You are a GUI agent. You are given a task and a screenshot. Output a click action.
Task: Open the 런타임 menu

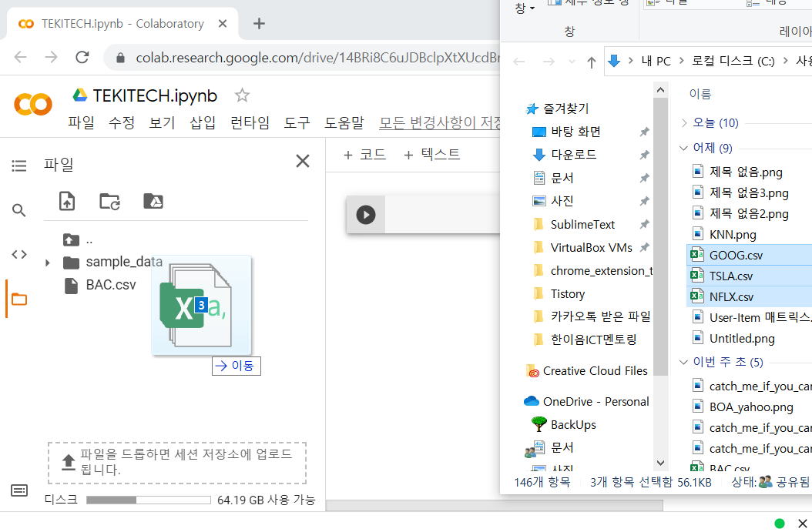250,122
